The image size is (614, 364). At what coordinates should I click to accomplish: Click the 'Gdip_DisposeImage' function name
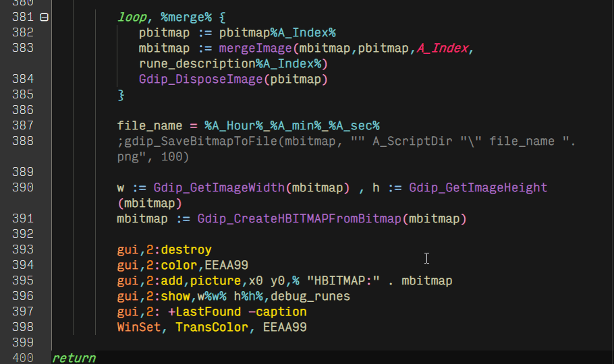(x=201, y=80)
